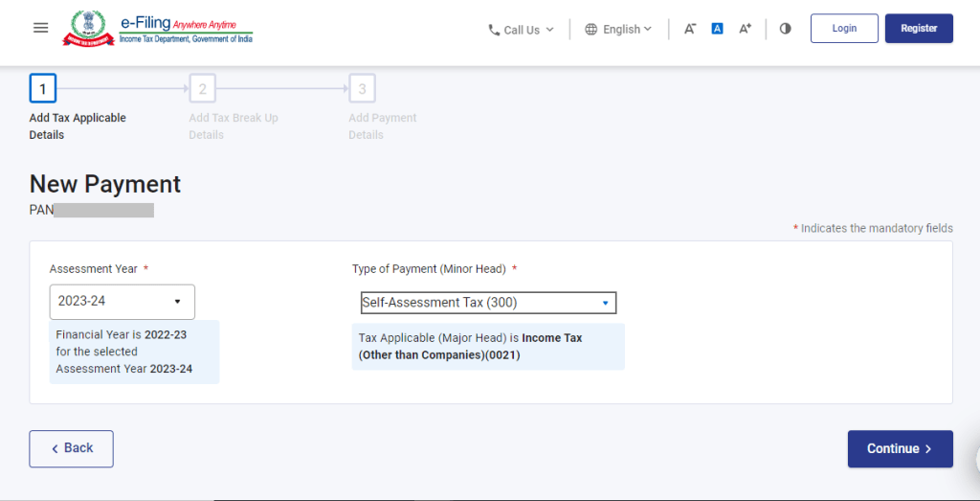This screenshot has height=501, width=980.
Task: Select step 3 Add Payment Details
Action: click(362, 90)
